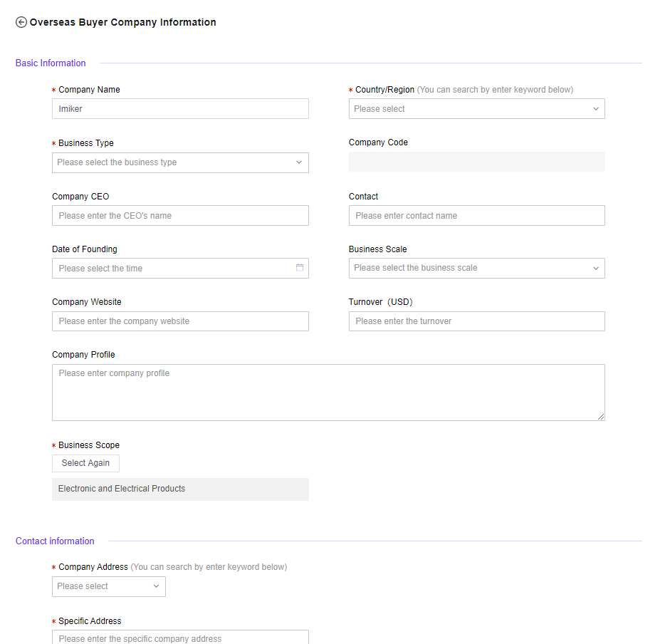Click the back arrow icon beside page title
The width and height of the screenshot is (670, 644).
[21, 22]
